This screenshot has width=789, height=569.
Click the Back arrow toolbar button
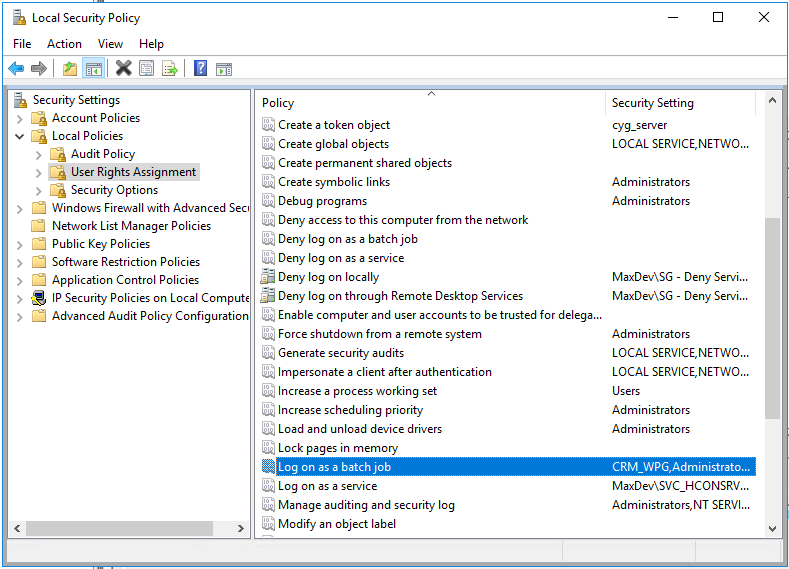[x=16, y=69]
